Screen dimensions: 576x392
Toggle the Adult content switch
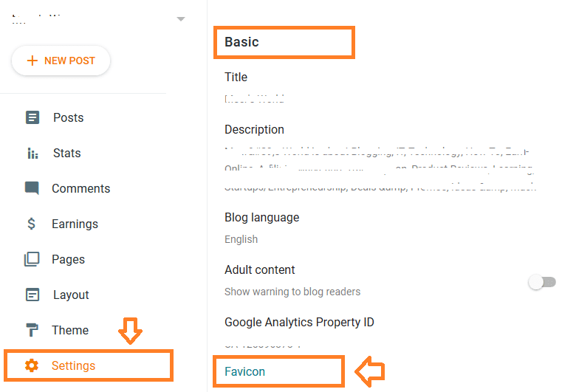pos(542,282)
